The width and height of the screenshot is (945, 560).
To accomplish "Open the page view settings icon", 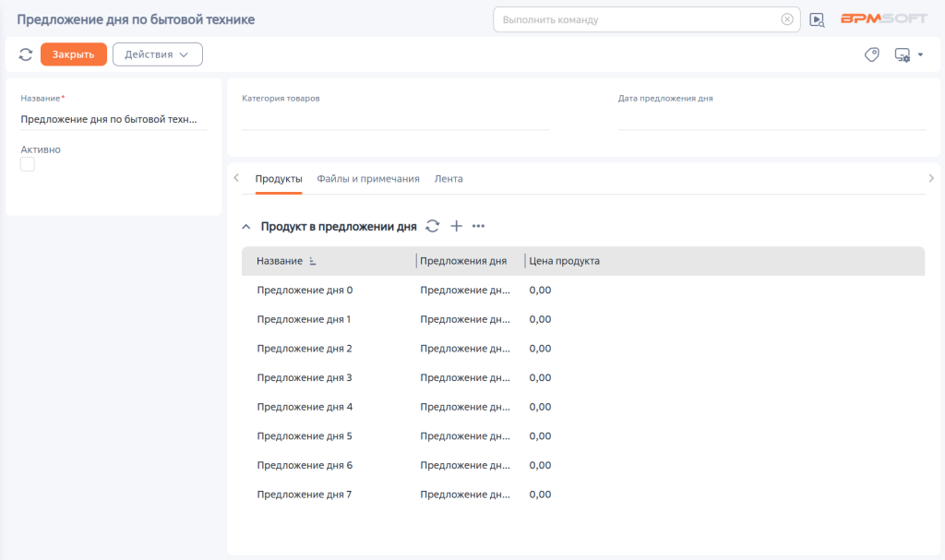I will (907, 54).
